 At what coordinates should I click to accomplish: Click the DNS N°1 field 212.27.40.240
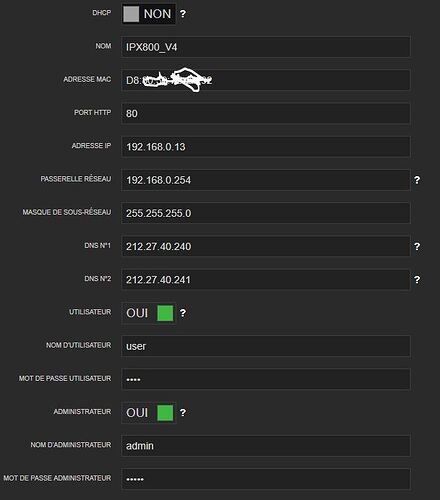click(x=266, y=246)
